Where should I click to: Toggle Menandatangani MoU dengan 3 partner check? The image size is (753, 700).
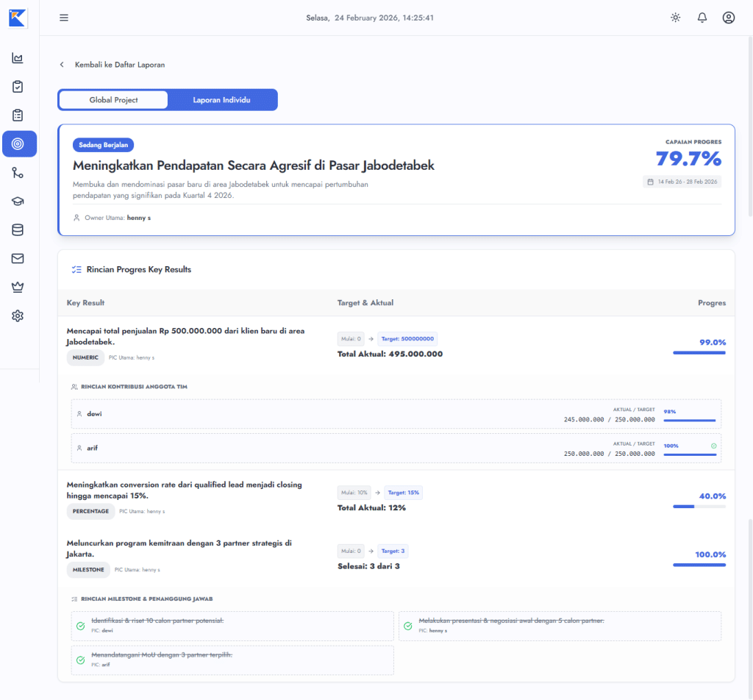click(81, 660)
